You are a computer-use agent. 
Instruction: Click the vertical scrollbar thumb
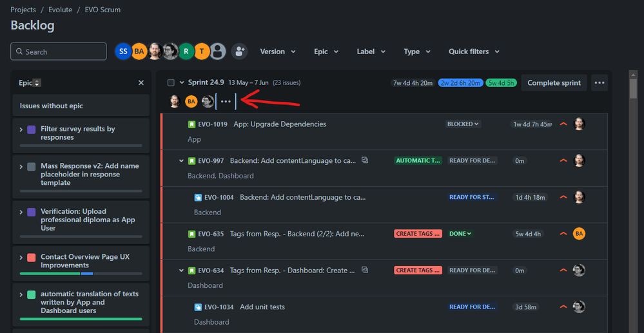[633, 88]
